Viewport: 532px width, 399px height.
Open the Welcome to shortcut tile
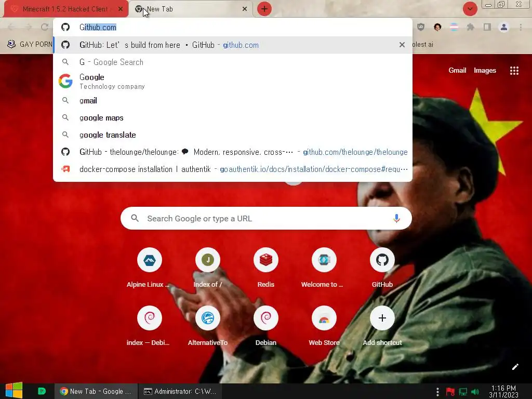coord(324,268)
